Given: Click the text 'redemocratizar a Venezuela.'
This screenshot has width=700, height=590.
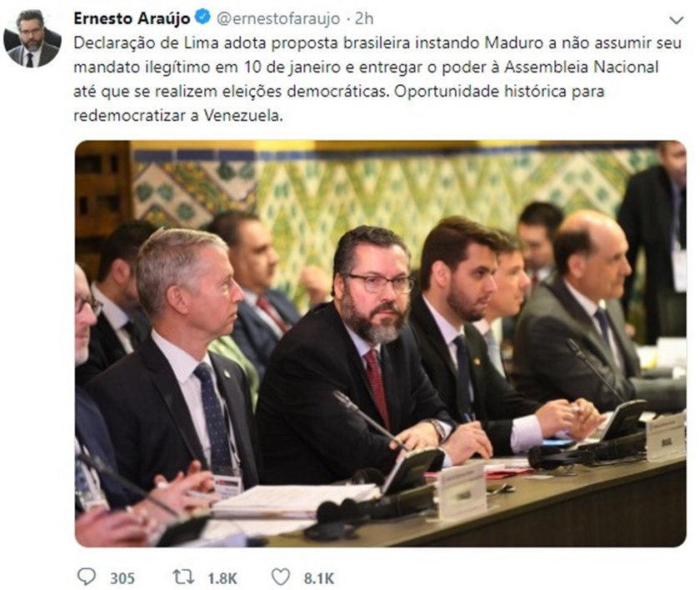Looking at the screenshot, I should [178, 116].
